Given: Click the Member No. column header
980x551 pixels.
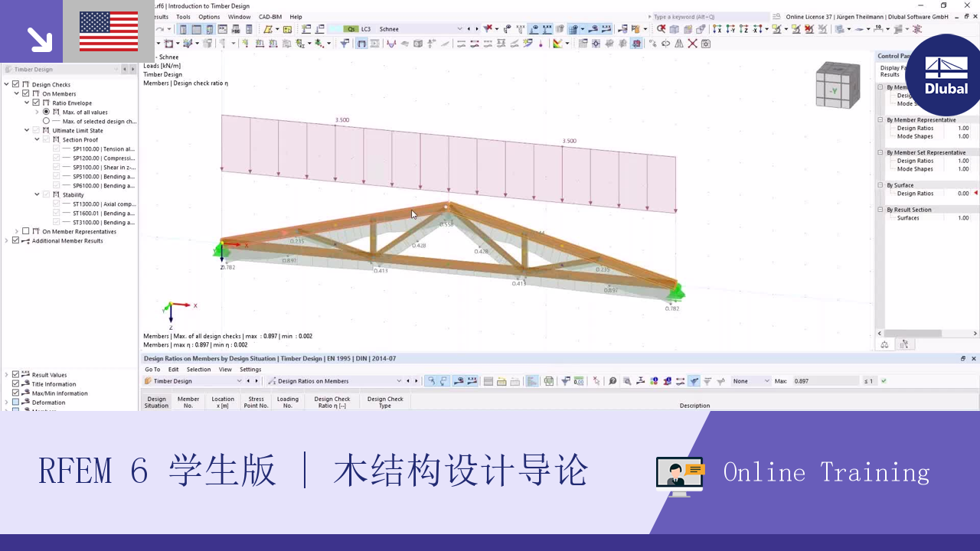Looking at the screenshot, I should [x=188, y=402].
